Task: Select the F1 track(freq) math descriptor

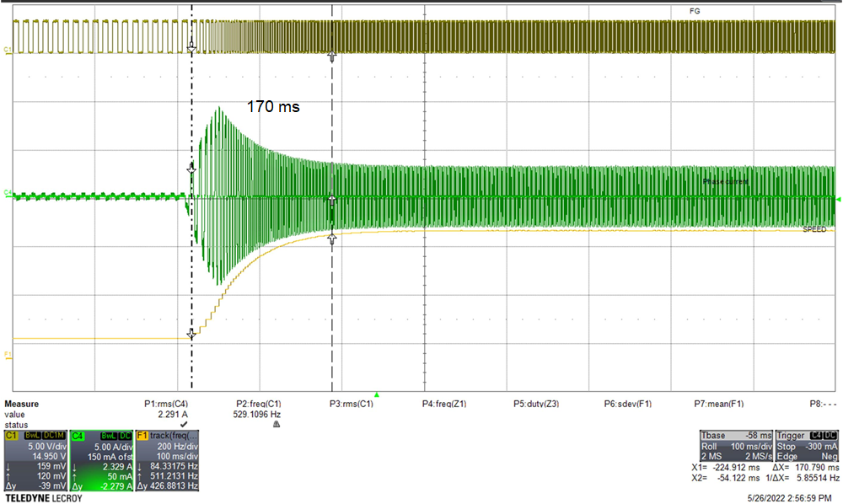Action: (142, 434)
